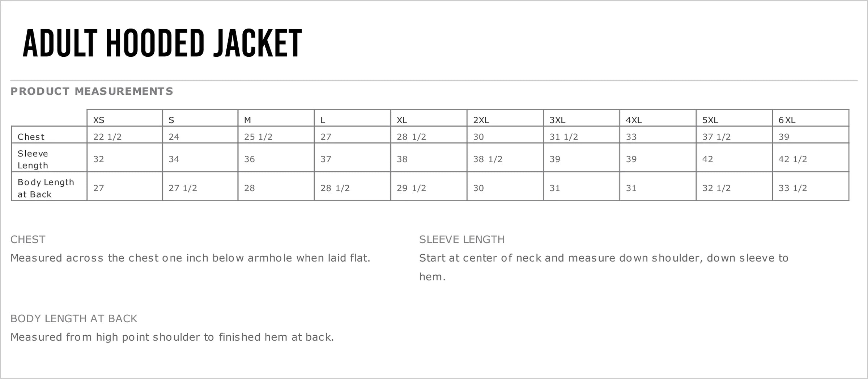Click the sleeve length cell for size S

tap(174, 159)
